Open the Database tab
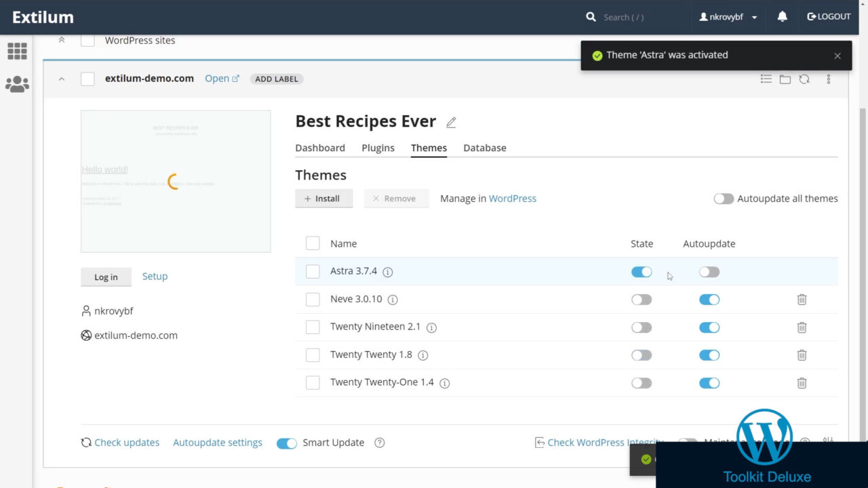The height and width of the screenshot is (488, 868). 485,148
